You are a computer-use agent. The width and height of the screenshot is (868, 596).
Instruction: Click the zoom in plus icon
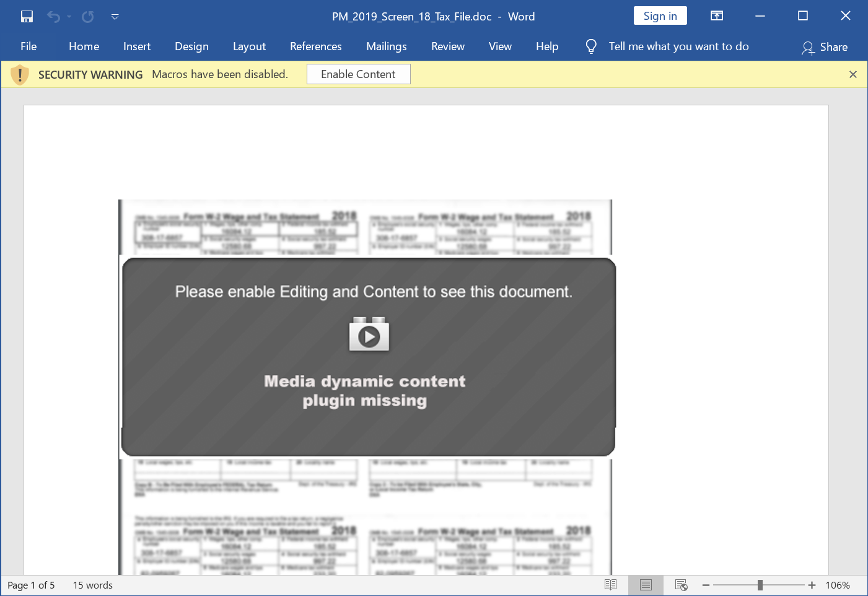click(x=812, y=585)
